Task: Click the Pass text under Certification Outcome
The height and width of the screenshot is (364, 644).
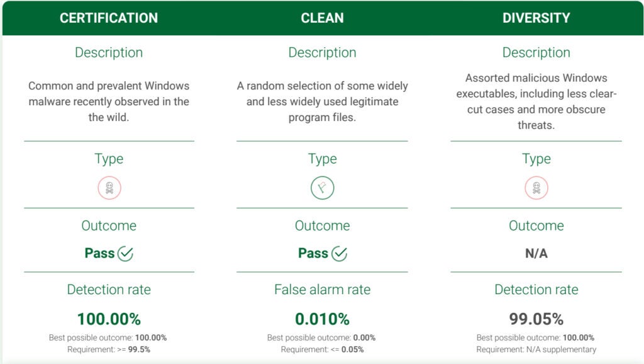Action: pyautogui.click(x=100, y=254)
